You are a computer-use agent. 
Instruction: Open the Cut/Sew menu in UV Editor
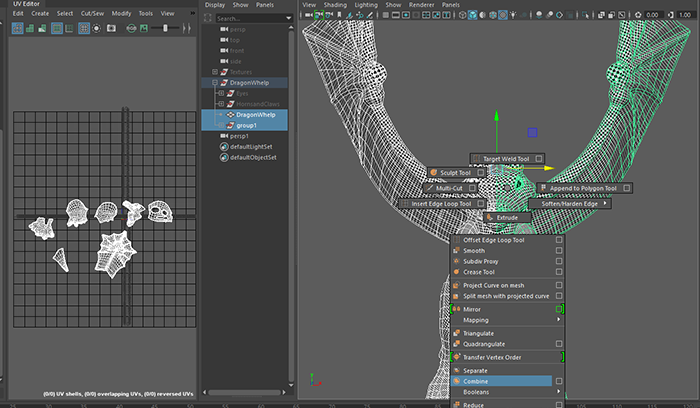click(94, 13)
